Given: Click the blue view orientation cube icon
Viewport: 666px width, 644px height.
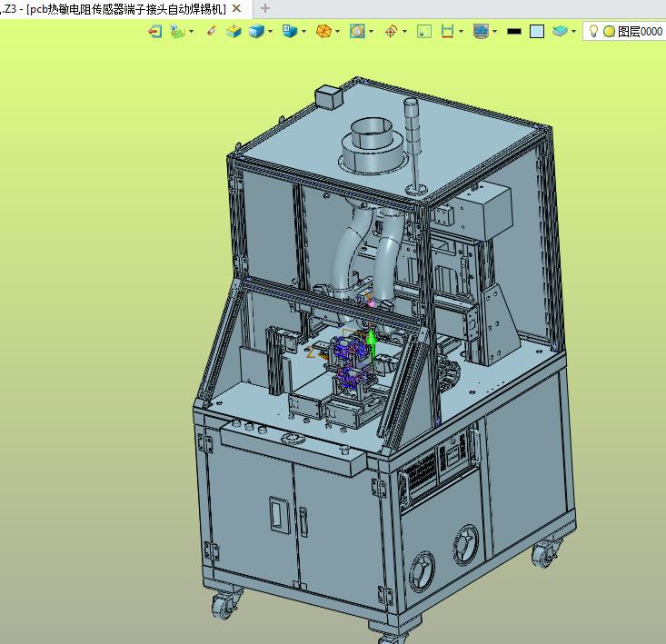Looking at the screenshot, I should coord(290,31).
